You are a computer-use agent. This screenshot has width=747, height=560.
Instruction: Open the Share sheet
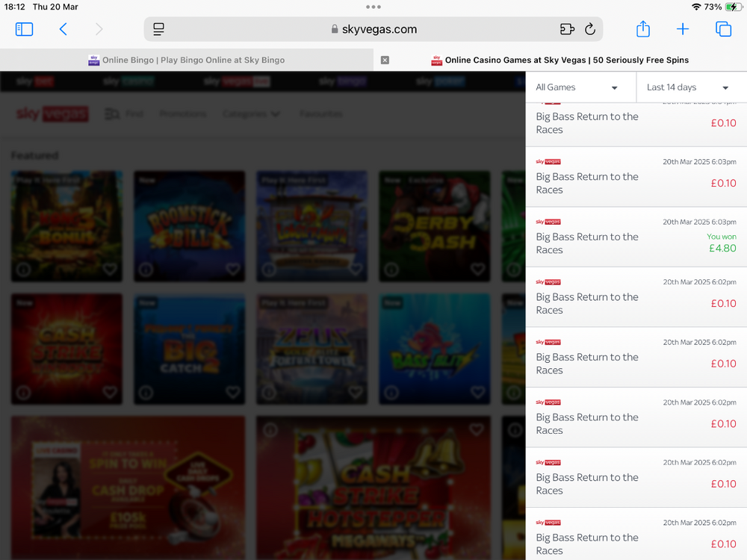[x=643, y=29]
